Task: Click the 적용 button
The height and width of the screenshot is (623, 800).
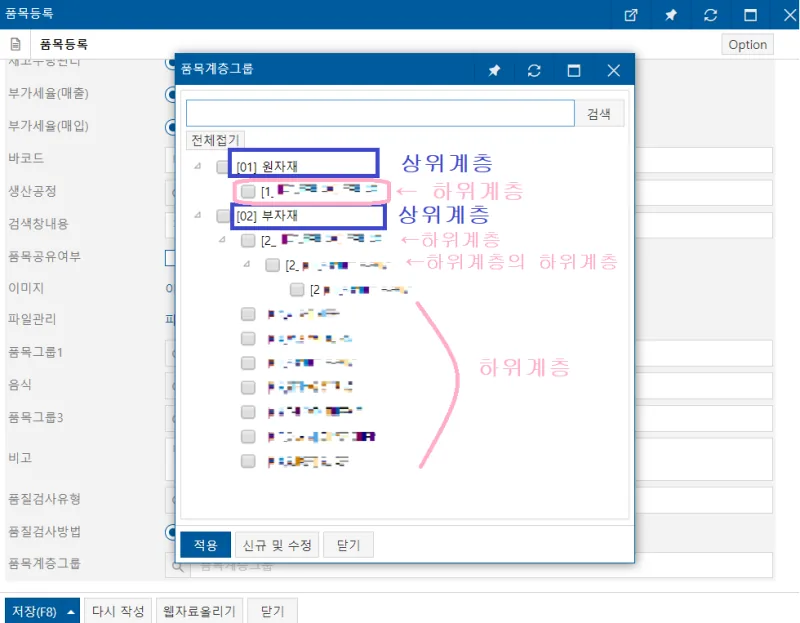Action: tap(206, 545)
